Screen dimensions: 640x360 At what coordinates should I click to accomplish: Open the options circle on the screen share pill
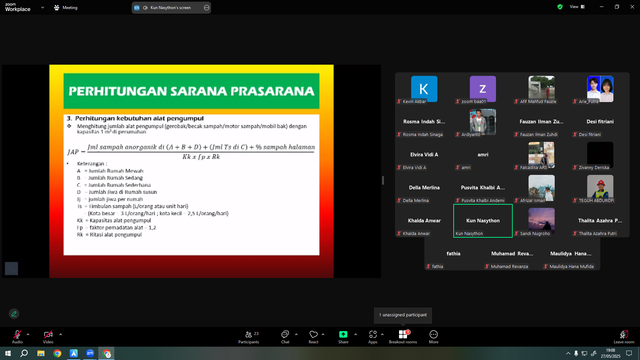pyautogui.click(x=207, y=7)
